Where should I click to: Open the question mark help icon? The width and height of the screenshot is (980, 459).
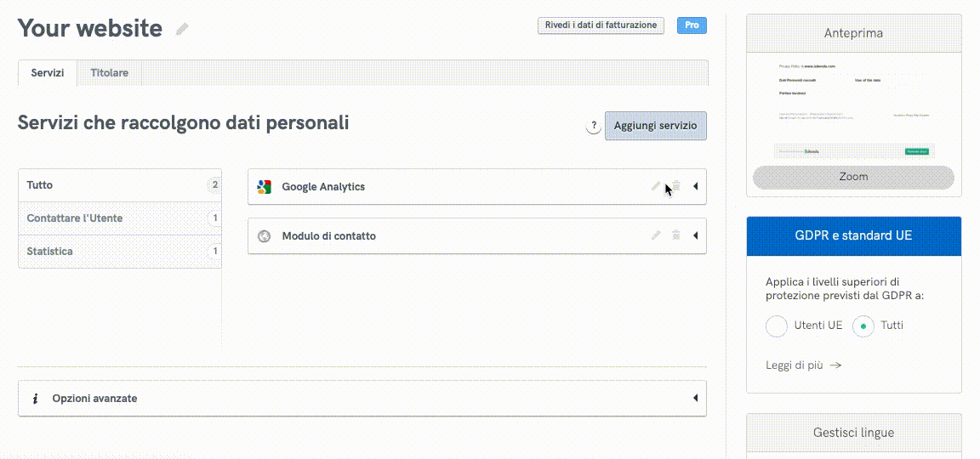coord(594,127)
